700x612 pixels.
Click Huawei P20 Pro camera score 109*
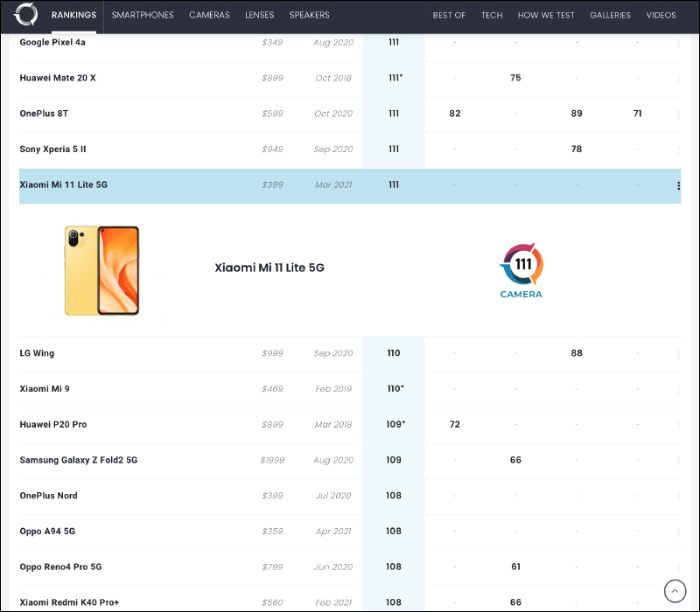395,424
